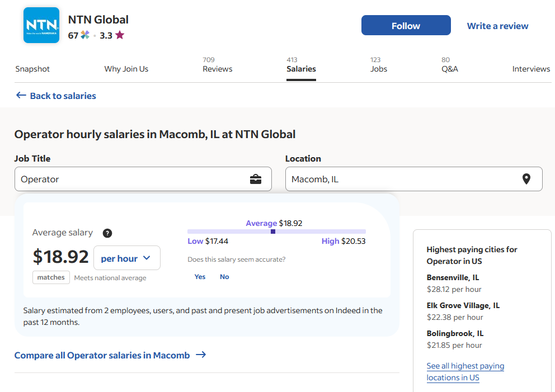The height and width of the screenshot is (392, 555).
Task: Click the Location input containing Macomb, IL
Action: (x=414, y=179)
